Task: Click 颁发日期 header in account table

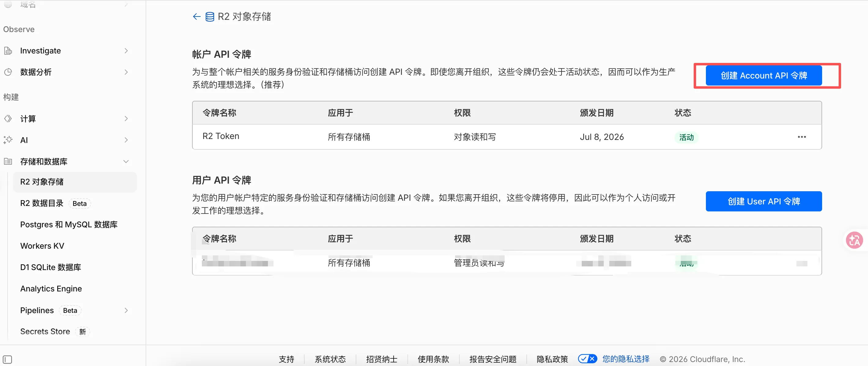Action: tap(597, 113)
